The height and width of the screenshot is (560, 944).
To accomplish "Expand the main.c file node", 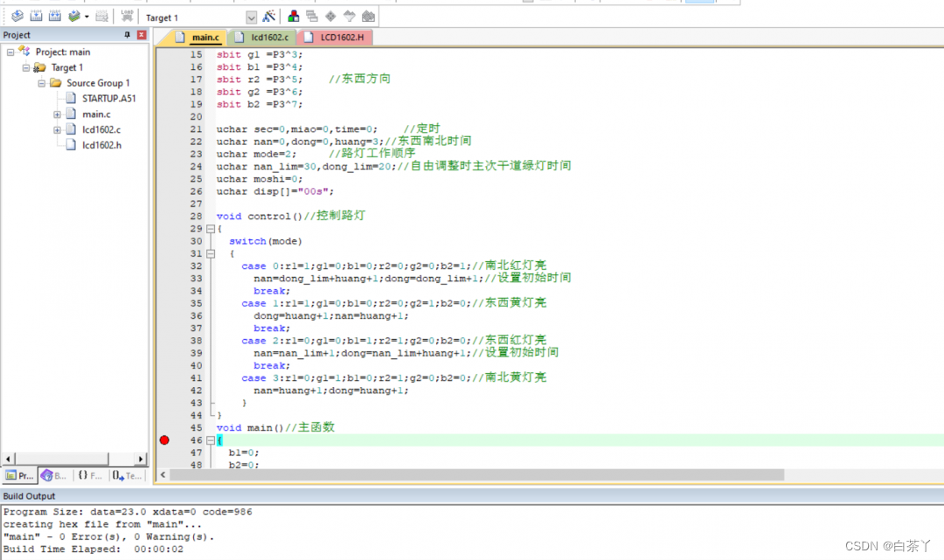I will tap(57, 114).
